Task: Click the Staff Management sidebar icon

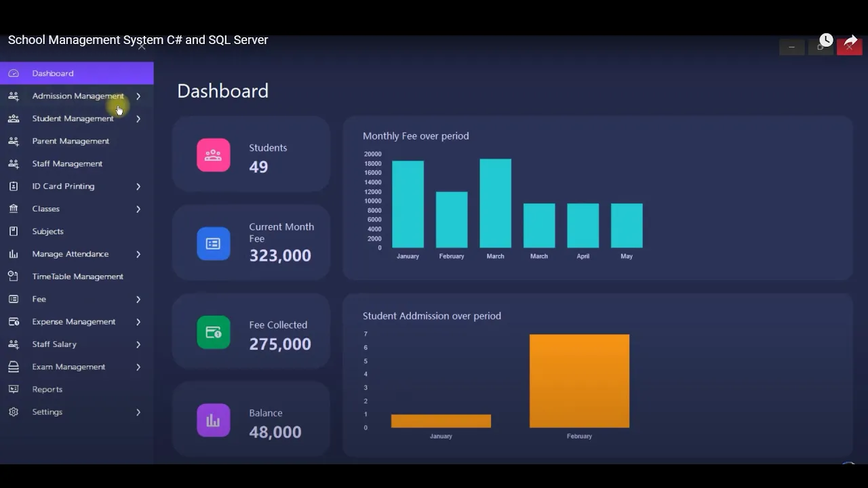Action: tap(14, 163)
